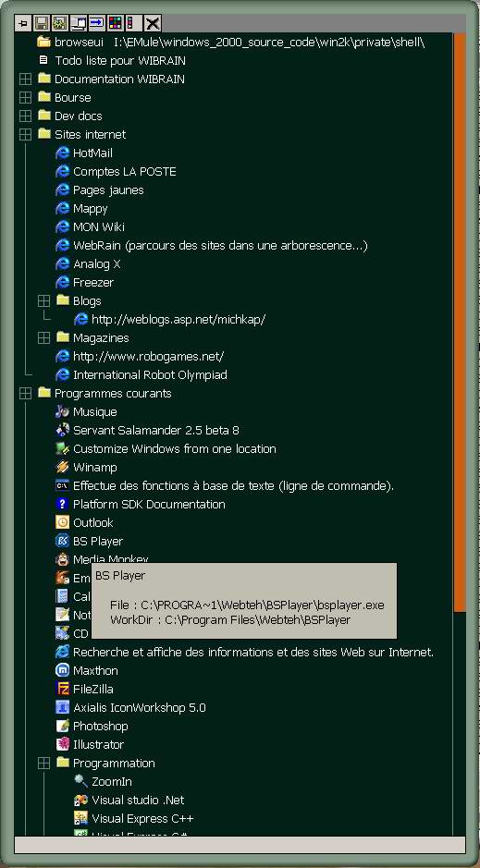The width and height of the screenshot is (480, 868).
Task: Click the overlapping windows toolbar icon
Action: 78,23
